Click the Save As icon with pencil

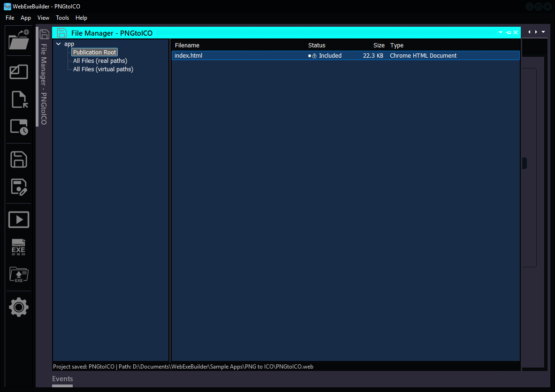(x=18, y=187)
